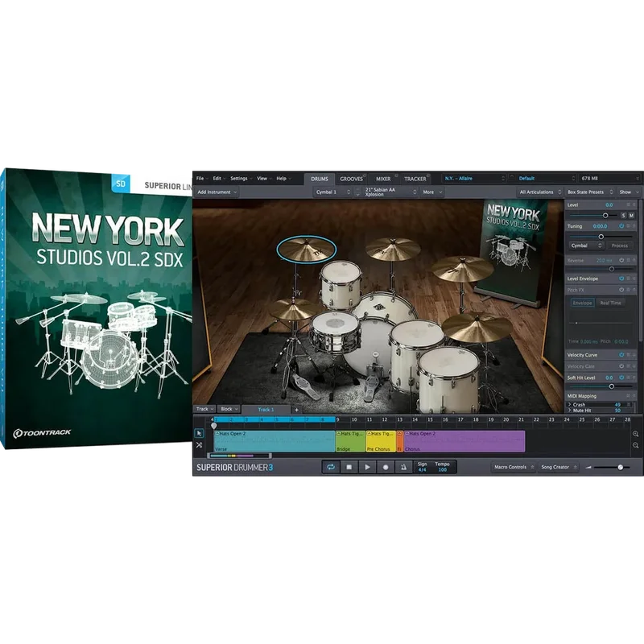Switch to the MIXER tab
The image size is (644, 644).
(x=383, y=179)
